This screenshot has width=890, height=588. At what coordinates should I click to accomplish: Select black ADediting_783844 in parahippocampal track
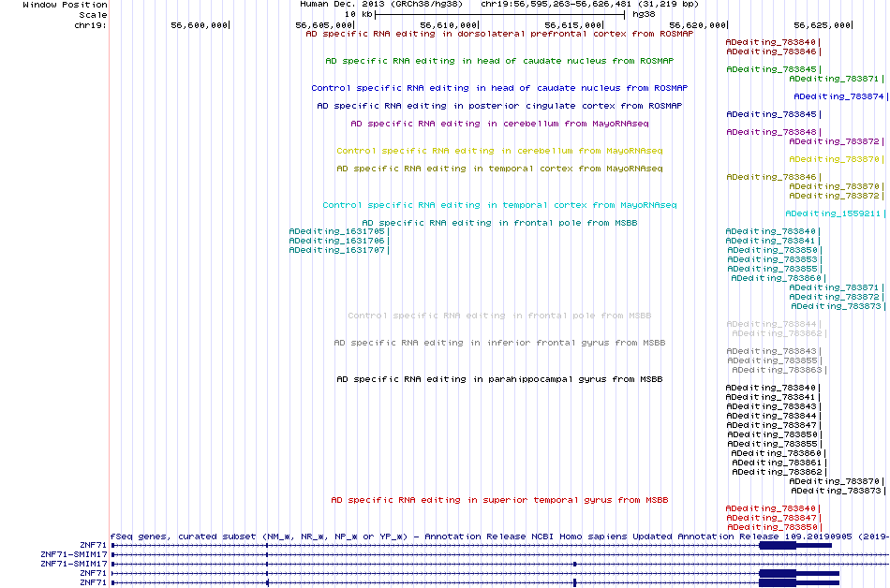coord(773,417)
